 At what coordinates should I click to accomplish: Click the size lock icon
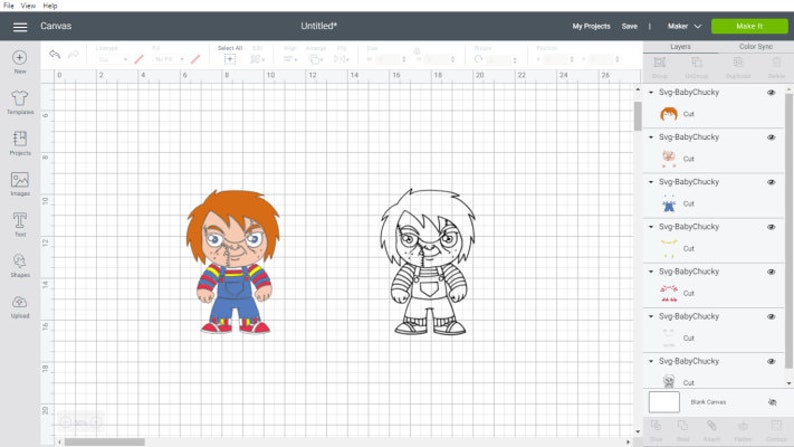point(417,51)
